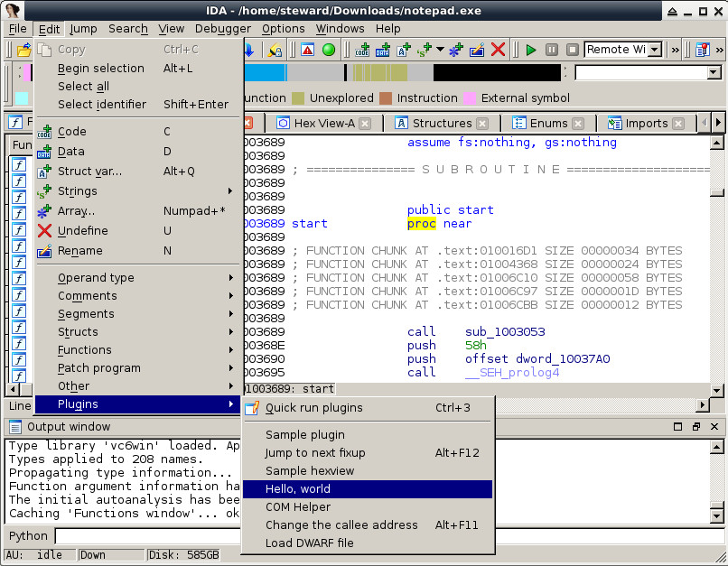
Task: Click the Terminate process stop button
Action: [x=573, y=50]
